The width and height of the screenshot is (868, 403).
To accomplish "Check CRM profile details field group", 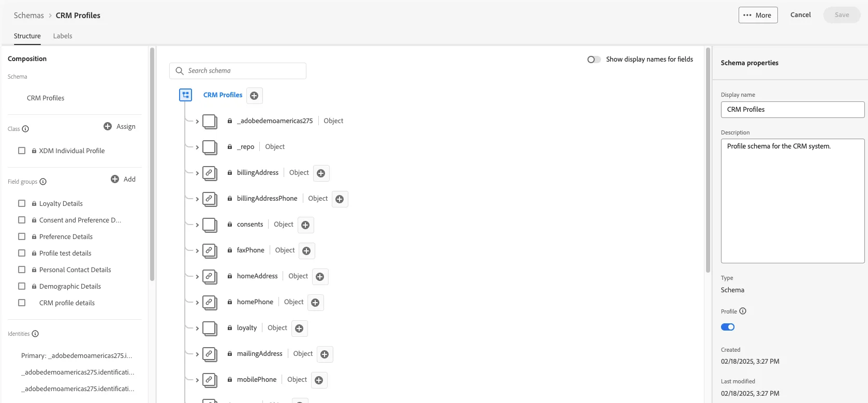I will [22, 303].
